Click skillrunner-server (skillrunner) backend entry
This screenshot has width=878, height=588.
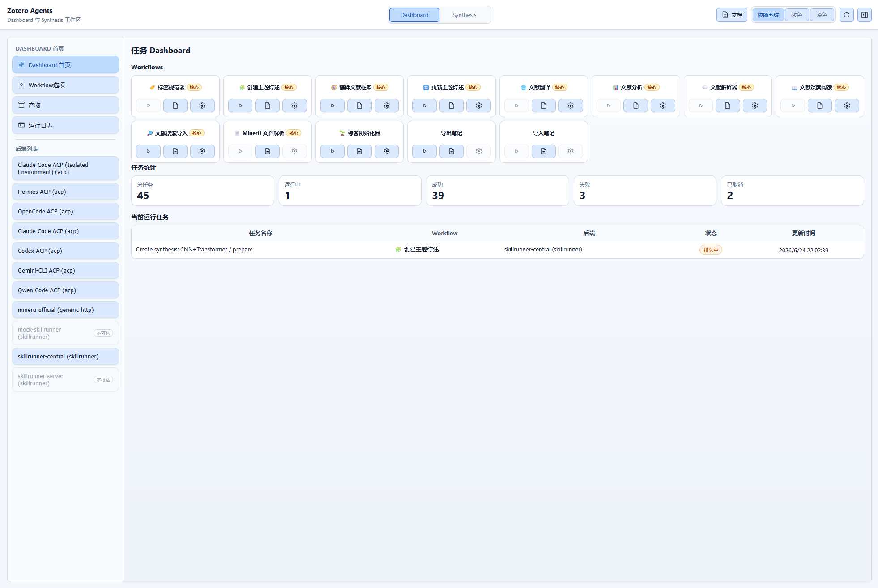coord(65,379)
